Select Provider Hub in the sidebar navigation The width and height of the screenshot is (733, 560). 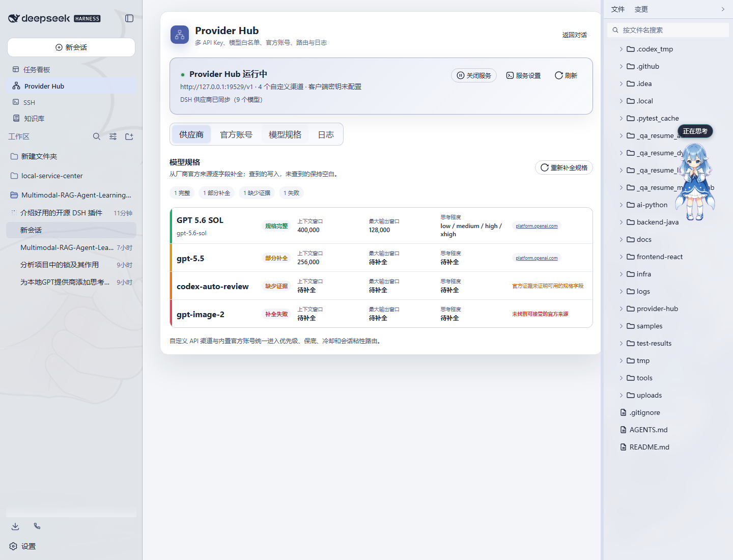(71, 86)
